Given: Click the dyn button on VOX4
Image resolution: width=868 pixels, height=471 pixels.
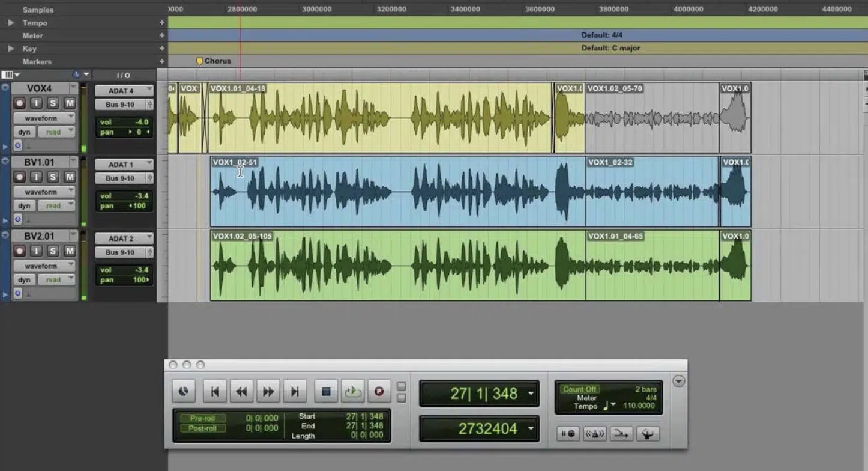Looking at the screenshot, I should [24, 132].
